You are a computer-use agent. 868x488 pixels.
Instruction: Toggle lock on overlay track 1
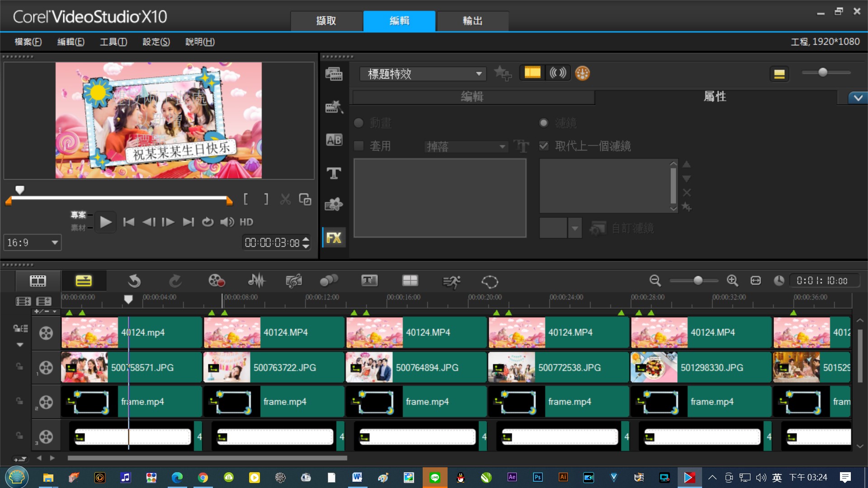pyautogui.click(x=19, y=366)
